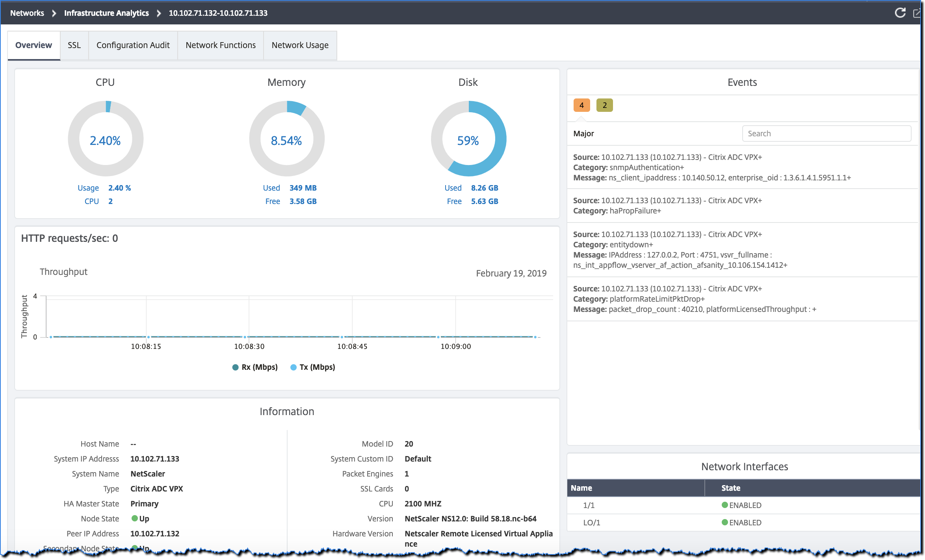Click the CPU value 2100 MHZ
Viewport: 925px width, 560px height.
(423, 504)
